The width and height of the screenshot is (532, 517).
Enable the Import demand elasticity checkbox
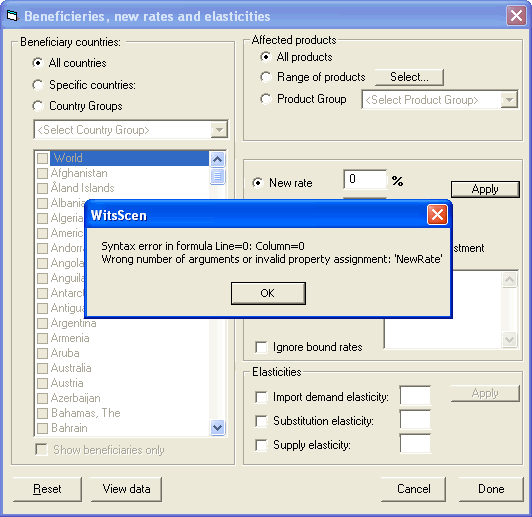(x=261, y=397)
